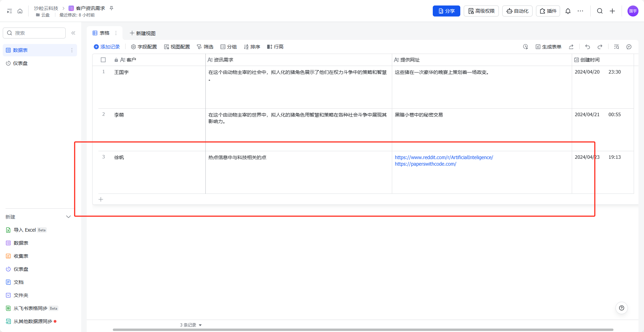The width and height of the screenshot is (644, 332).
Task: Open the more options ellipsis menu
Action: 580,11
